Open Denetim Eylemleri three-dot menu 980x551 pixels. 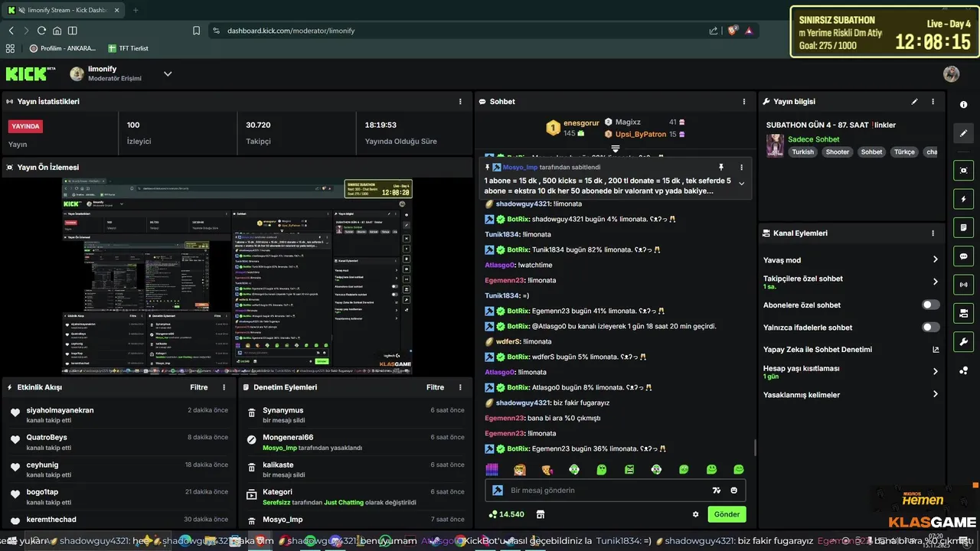pyautogui.click(x=460, y=387)
